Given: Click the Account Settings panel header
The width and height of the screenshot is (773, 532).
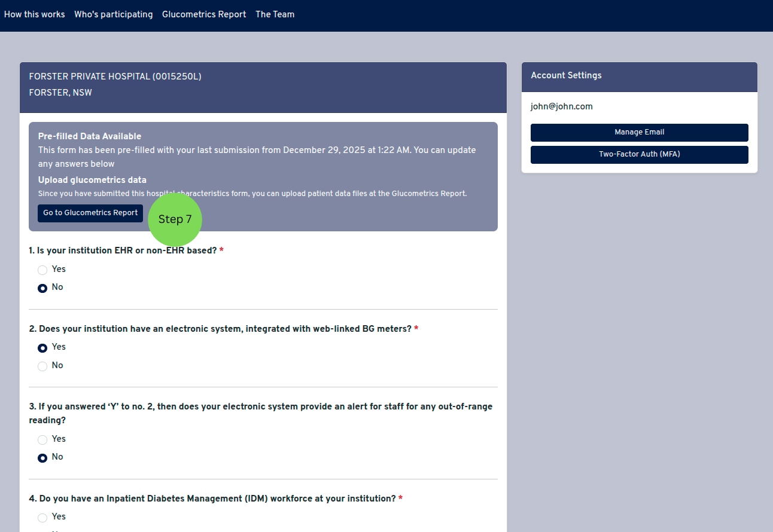Looking at the screenshot, I should click(566, 75).
